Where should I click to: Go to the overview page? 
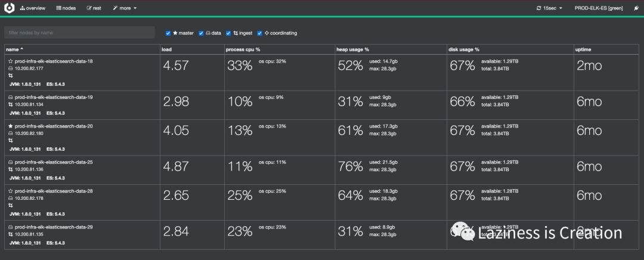tap(33, 8)
